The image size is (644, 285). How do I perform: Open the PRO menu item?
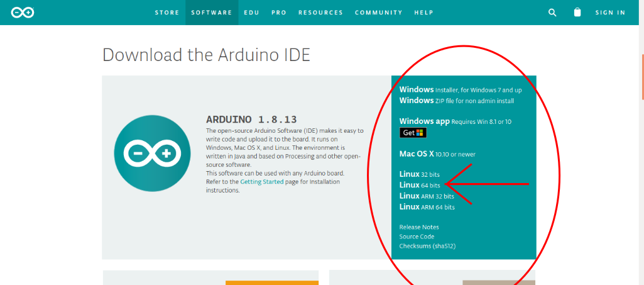click(x=279, y=13)
